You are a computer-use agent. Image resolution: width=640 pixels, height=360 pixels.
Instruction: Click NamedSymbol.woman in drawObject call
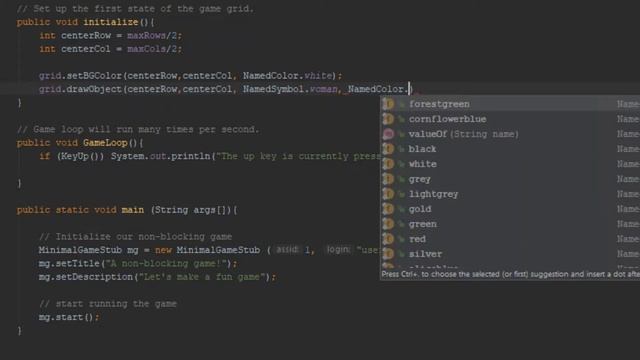click(290, 89)
